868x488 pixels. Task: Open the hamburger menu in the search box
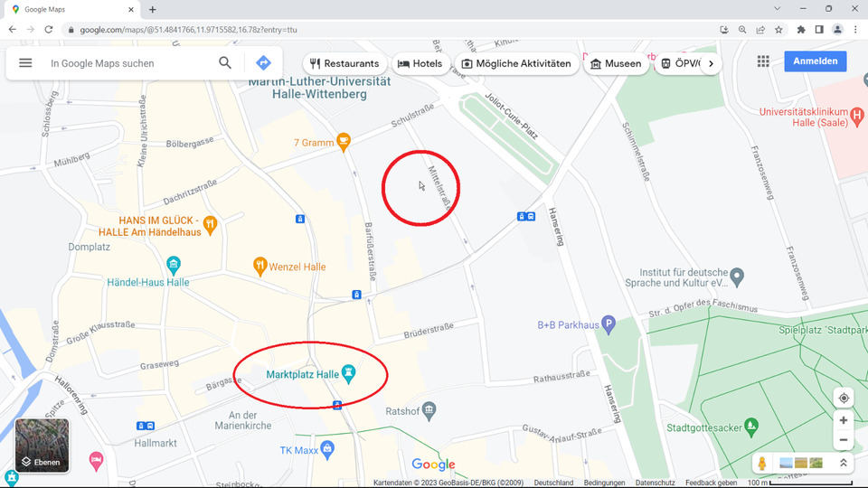coord(25,63)
